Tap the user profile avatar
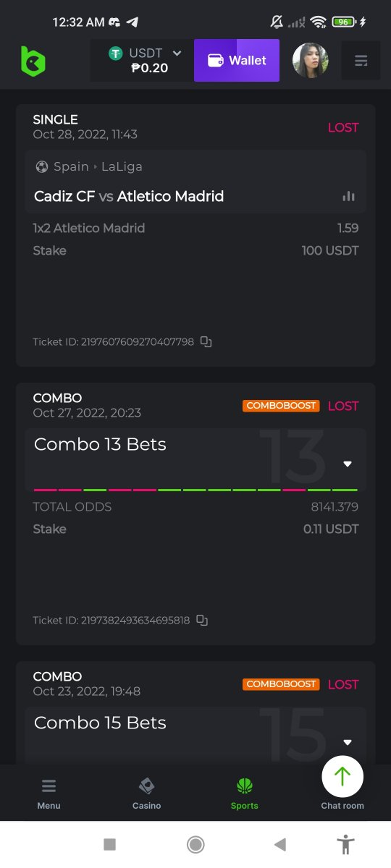This screenshot has width=391, height=868. tap(310, 61)
